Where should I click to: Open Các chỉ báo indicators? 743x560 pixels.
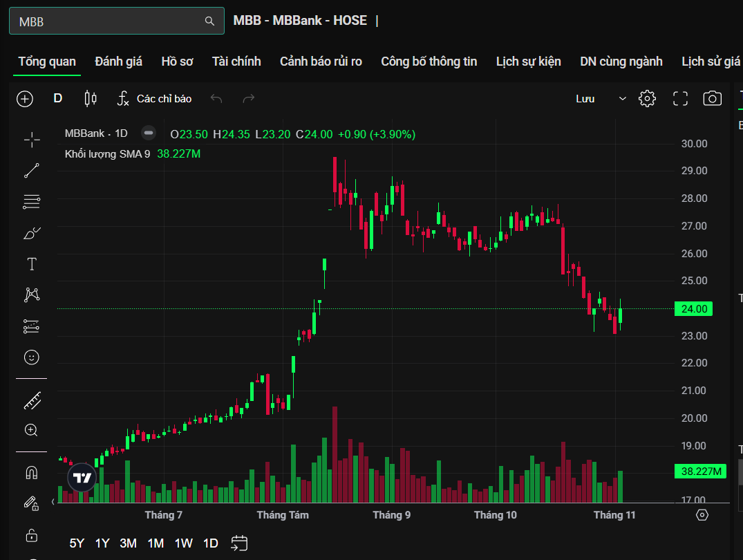click(154, 99)
